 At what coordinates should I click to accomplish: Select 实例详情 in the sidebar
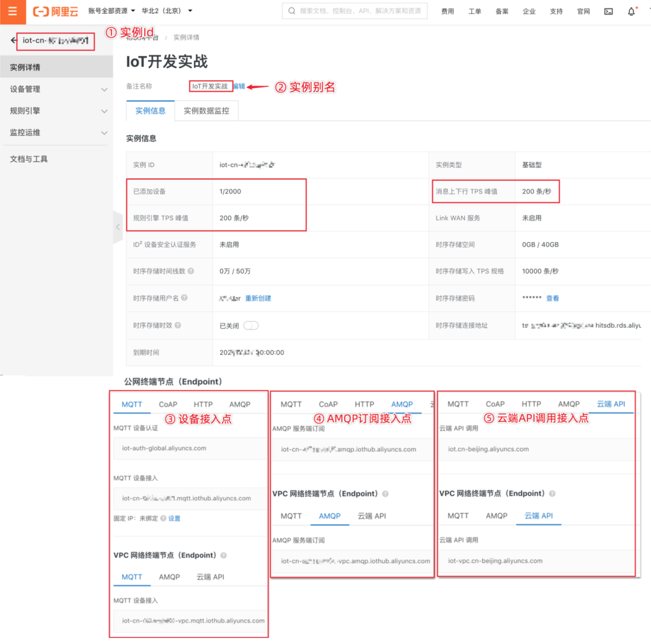57,67
